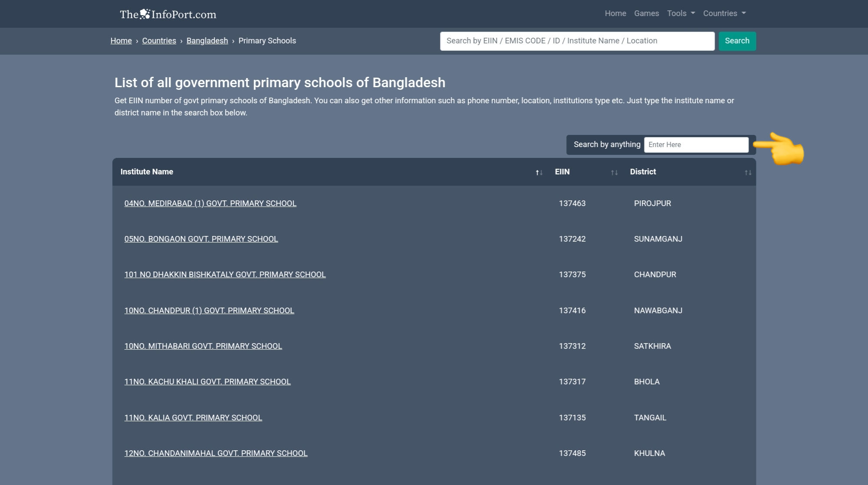Select EIIN value 137317
Image resolution: width=868 pixels, height=485 pixels.
(572, 382)
